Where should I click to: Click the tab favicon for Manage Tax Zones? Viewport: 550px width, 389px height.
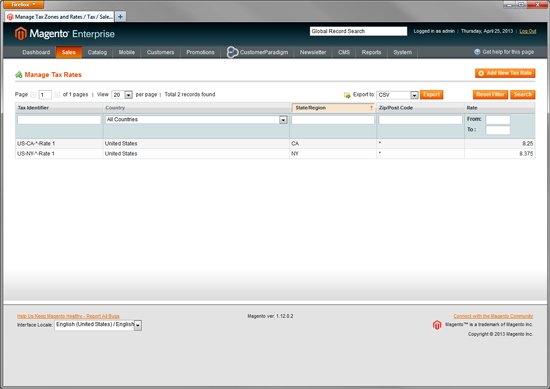coord(10,17)
